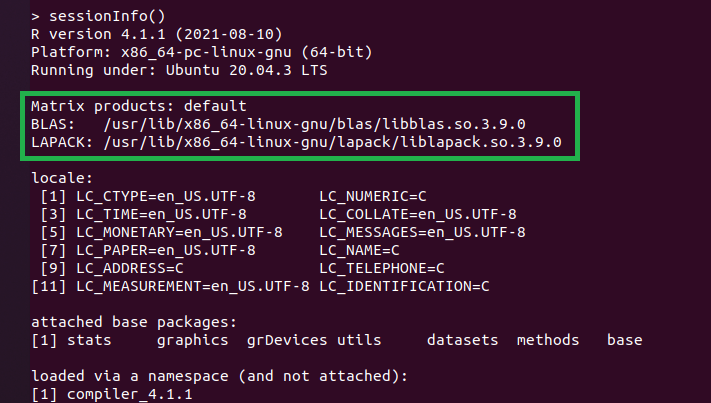This screenshot has height=403, width=711.
Task: Click the LC_MONETARY=en_US.UTF-8 entry
Action: [x=180, y=232]
